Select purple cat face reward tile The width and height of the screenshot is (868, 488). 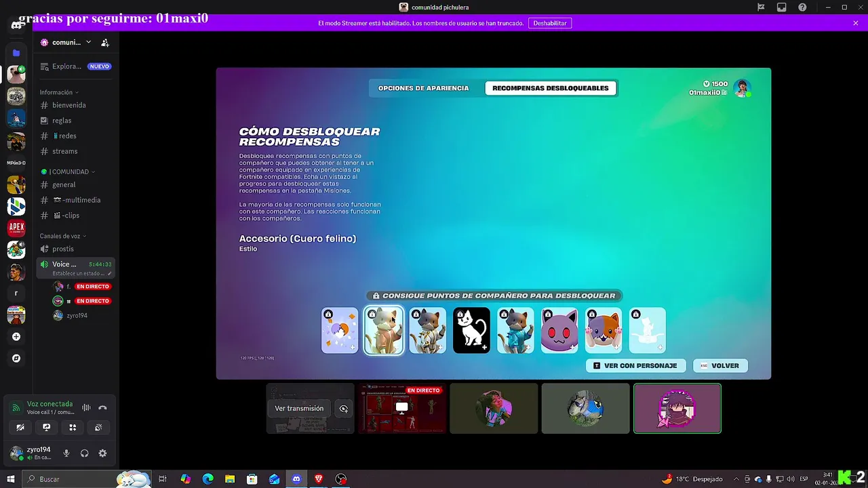pyautogui.click(x=559, y=331)
